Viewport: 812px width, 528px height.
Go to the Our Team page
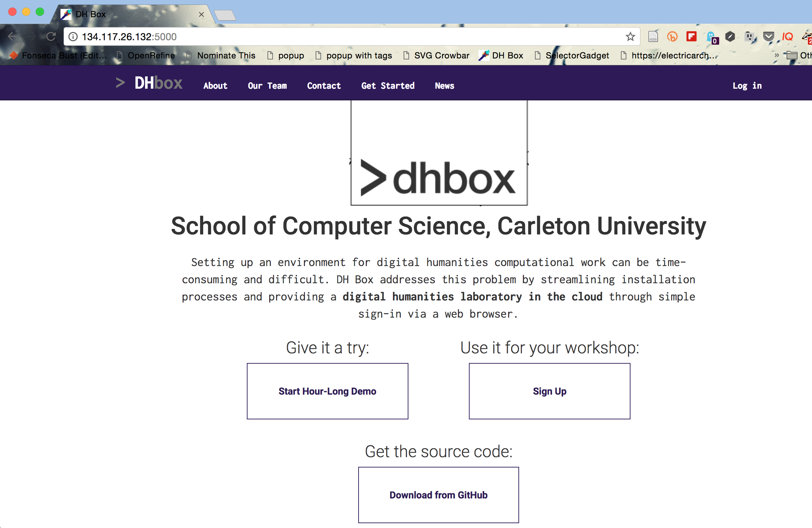tap(267, 86)
